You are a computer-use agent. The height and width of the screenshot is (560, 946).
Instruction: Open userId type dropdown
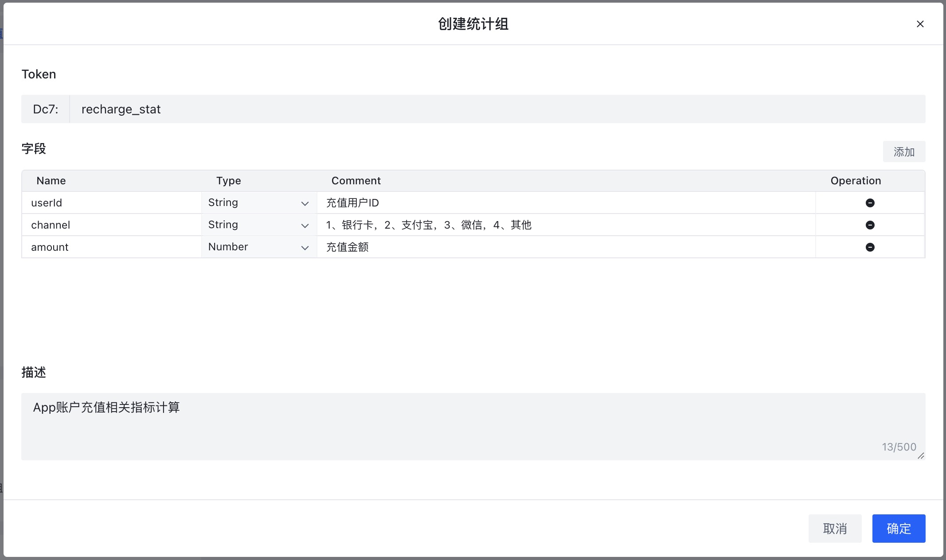(259, 203)
